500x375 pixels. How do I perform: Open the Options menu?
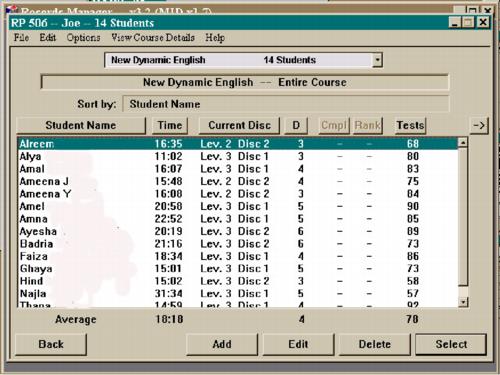[x=83, y=37]
